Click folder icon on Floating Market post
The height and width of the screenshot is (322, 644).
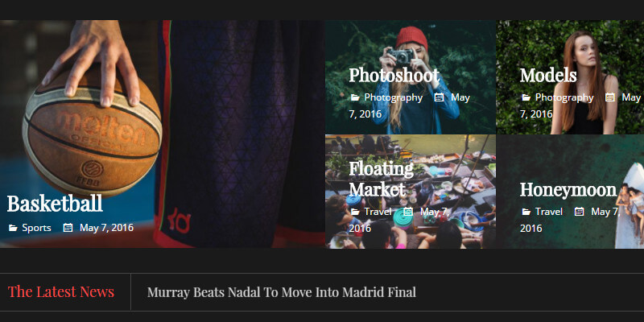click(x=355, y=212)
